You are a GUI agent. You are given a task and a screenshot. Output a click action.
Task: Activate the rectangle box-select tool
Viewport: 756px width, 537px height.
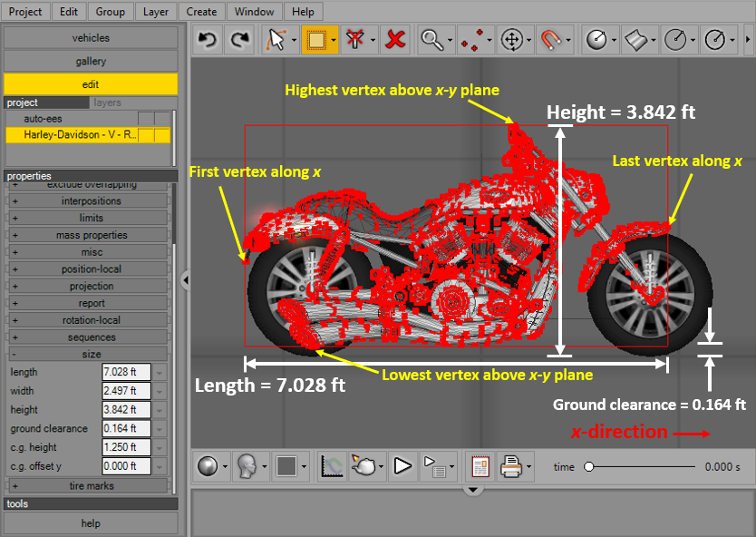click(316, 40)
